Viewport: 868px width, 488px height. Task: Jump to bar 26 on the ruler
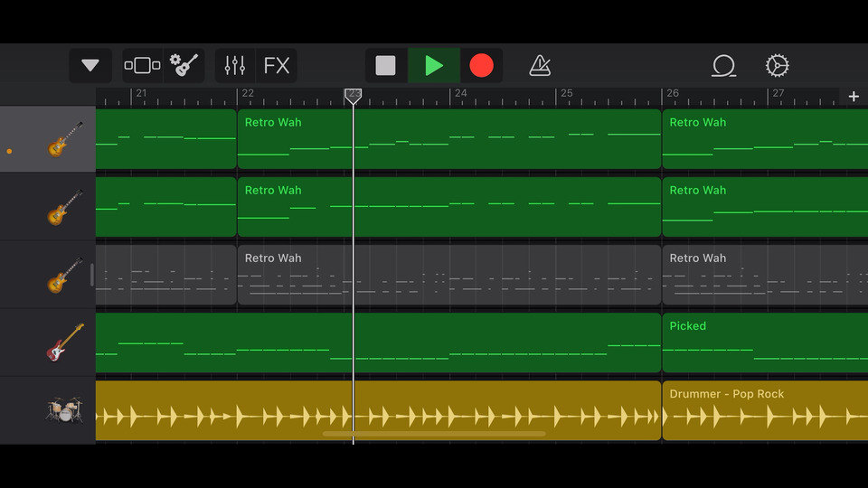673,93
